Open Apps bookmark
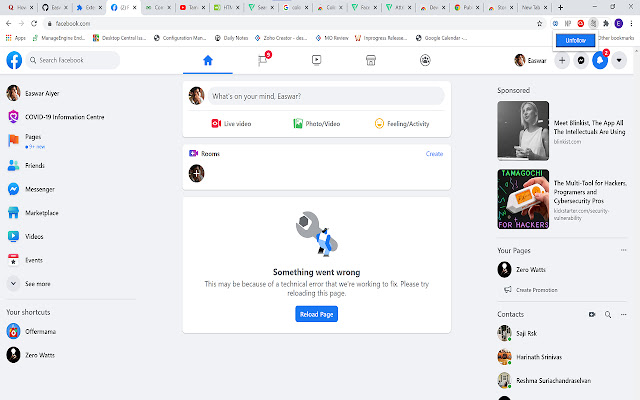This screenshot has width=640, height=400. (x=16, y=38)
